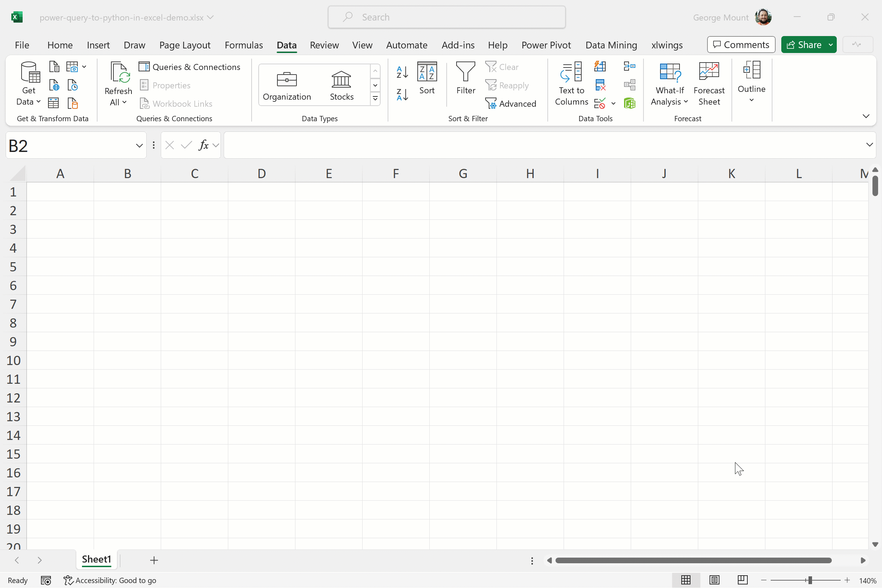Open the custom Sort dialog icon

point(427,78)
